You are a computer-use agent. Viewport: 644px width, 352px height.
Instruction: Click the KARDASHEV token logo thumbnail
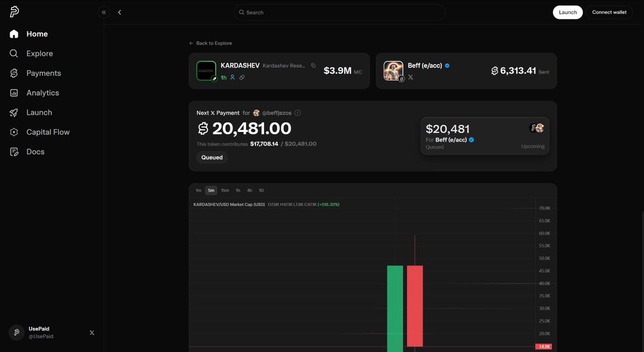coord(206,71)
